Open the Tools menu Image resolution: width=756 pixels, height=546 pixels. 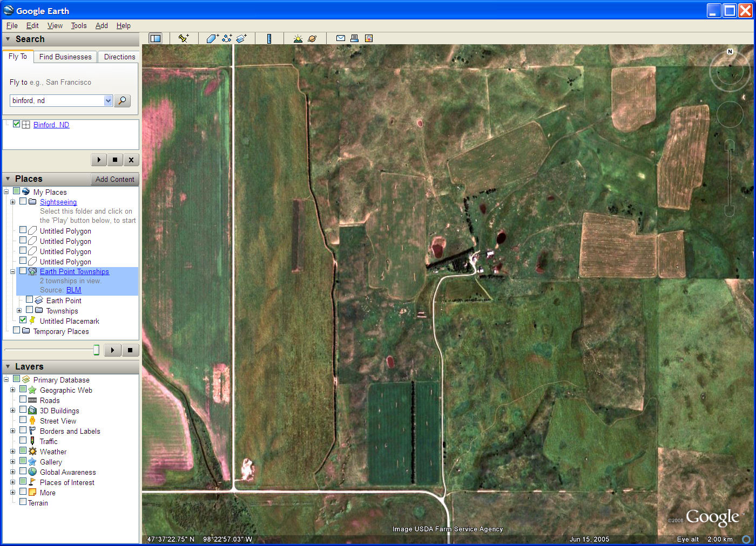pyautogui.click(x=79, y=25)
